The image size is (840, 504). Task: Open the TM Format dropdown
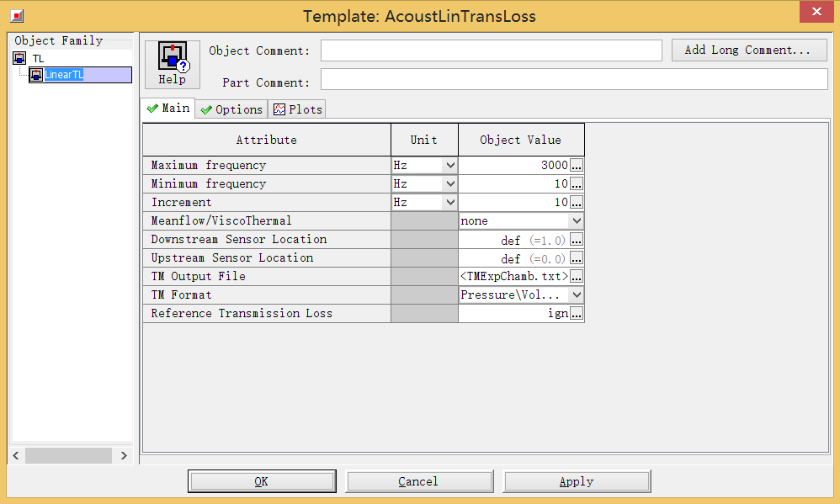tap(577, 295)
